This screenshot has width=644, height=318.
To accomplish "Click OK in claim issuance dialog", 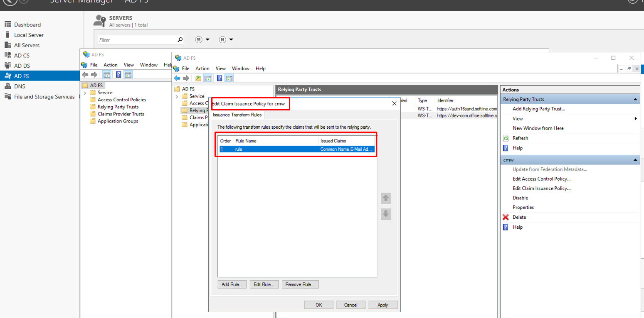I will coord(319,305).
